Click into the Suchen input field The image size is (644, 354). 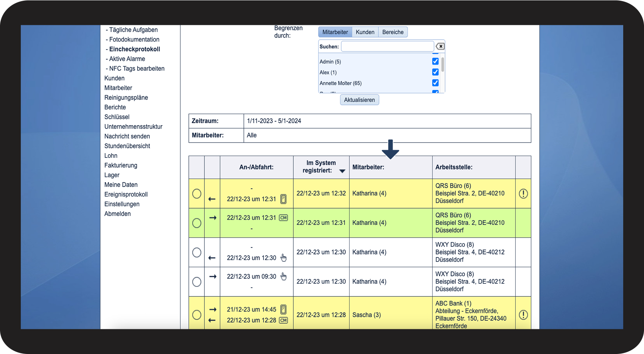(387, 46)
